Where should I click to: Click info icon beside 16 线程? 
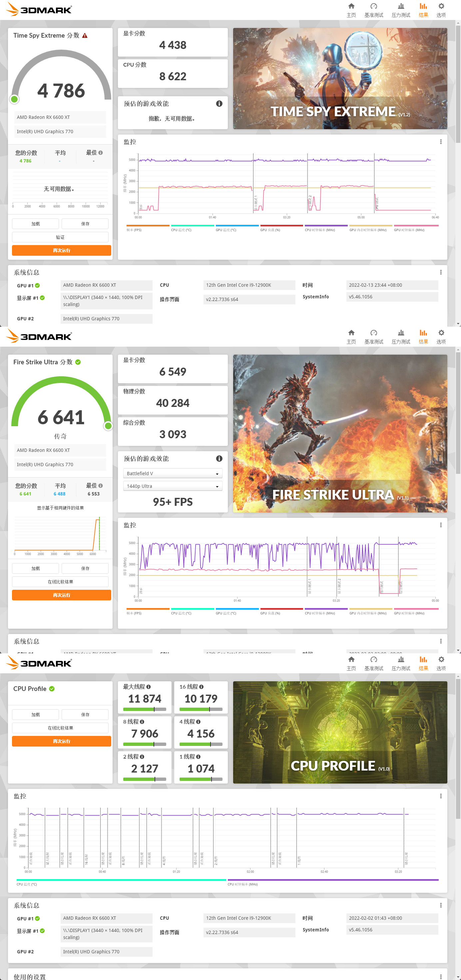[x=202, y=687]
